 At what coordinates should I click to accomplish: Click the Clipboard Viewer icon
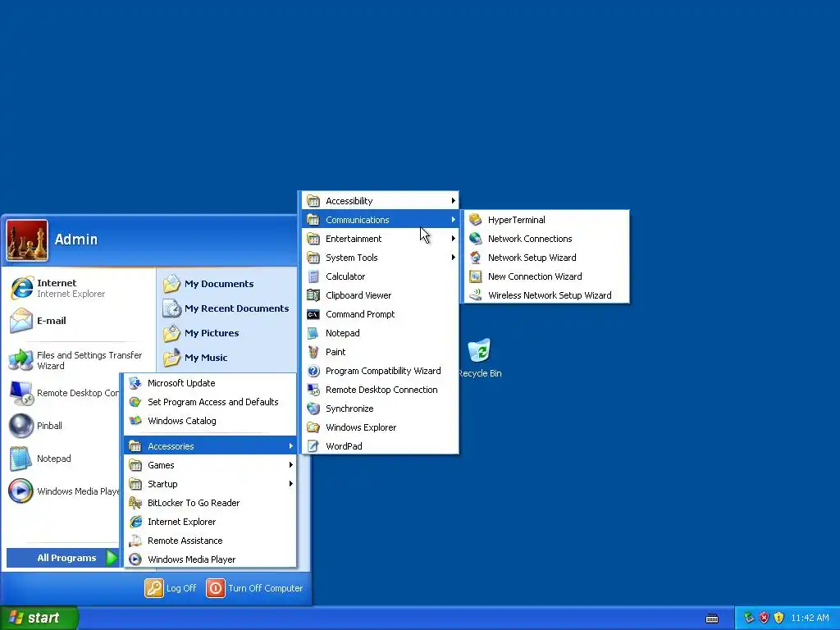313,295
